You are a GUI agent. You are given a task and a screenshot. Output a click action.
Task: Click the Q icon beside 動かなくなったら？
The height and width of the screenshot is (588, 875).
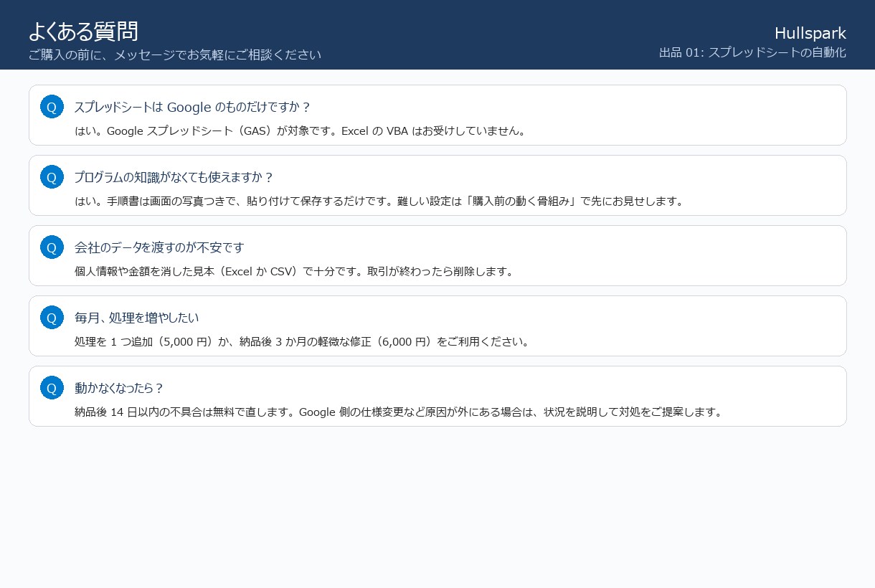[x=52, y=388]
